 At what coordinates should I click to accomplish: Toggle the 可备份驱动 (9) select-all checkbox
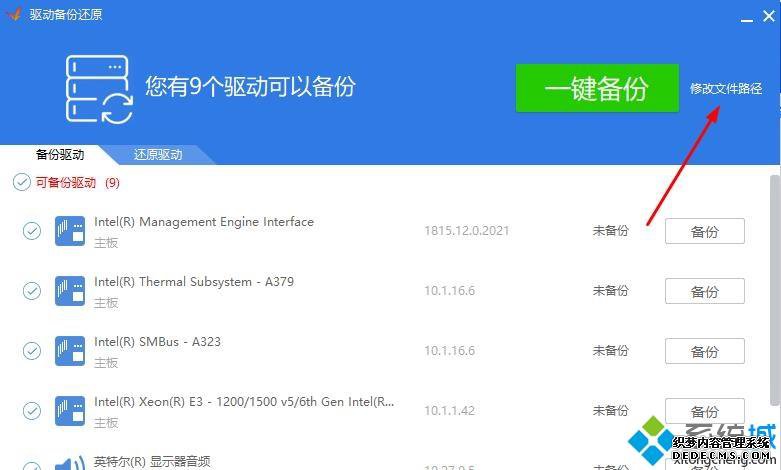[21, 182]
